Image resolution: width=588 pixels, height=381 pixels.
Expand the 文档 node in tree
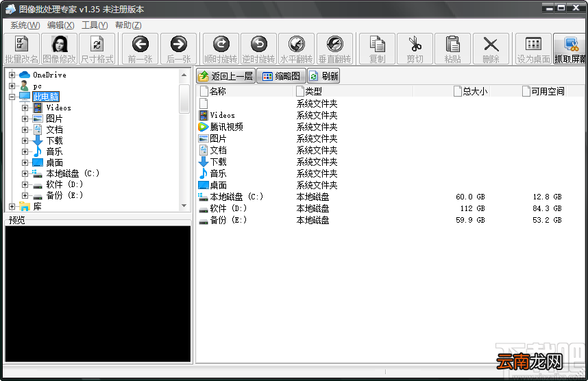25,130
